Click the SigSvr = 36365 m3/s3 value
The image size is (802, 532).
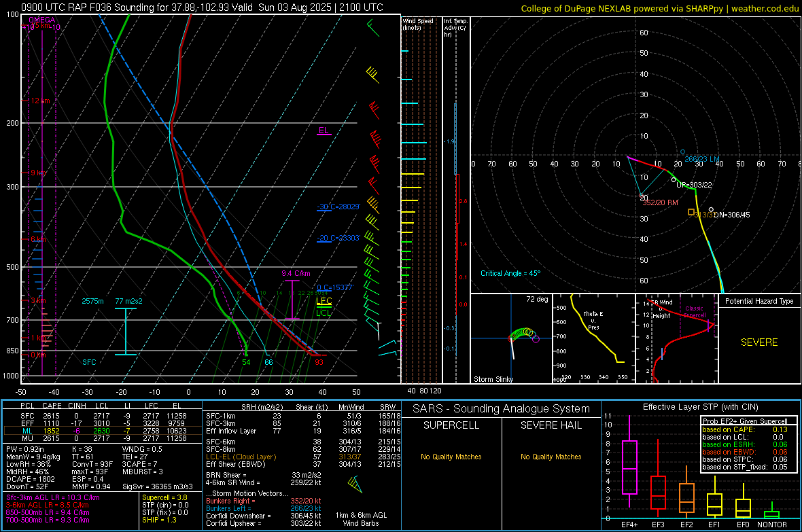[x=158, y=486]
